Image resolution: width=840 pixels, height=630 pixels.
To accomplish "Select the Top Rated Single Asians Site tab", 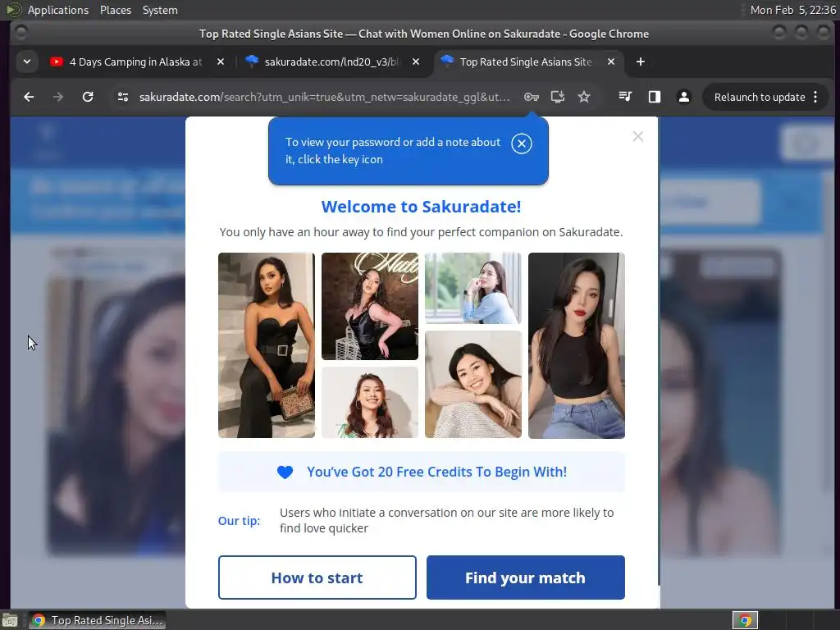I will click(x=527, y=62).
